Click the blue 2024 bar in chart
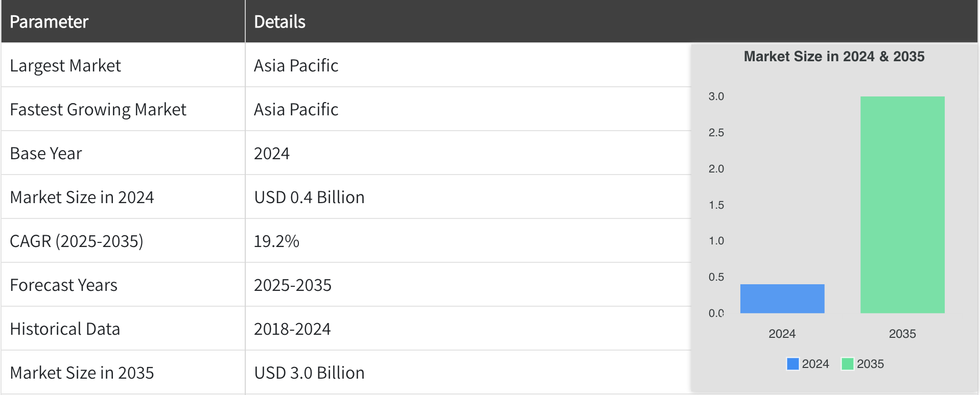Viewport: 980px width, 395px height. [782, 299]
